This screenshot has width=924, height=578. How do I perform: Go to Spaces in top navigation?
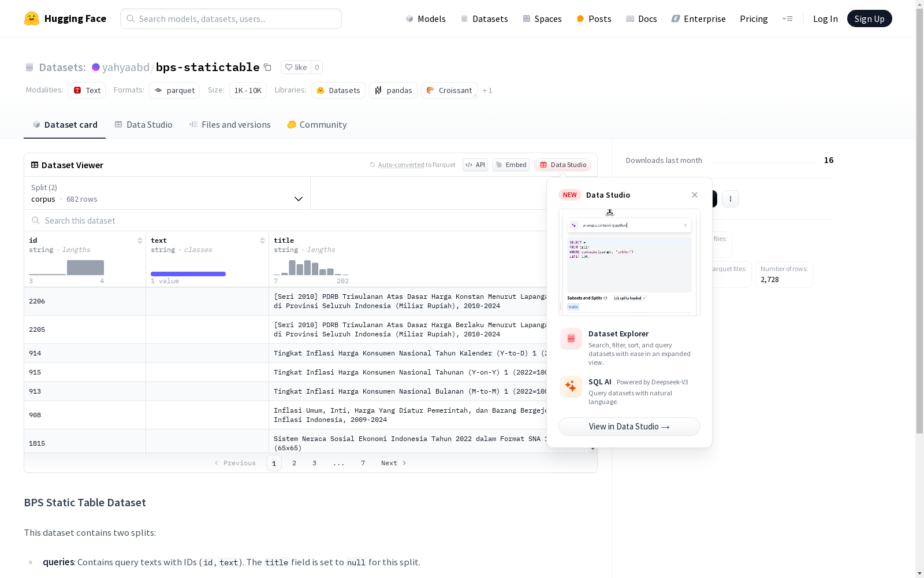point(542,18)
